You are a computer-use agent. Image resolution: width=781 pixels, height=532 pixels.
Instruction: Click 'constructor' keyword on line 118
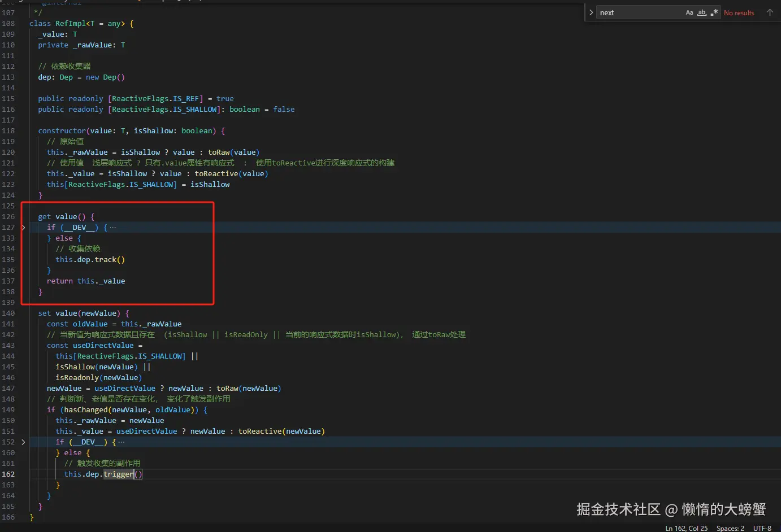click(62, 131)
